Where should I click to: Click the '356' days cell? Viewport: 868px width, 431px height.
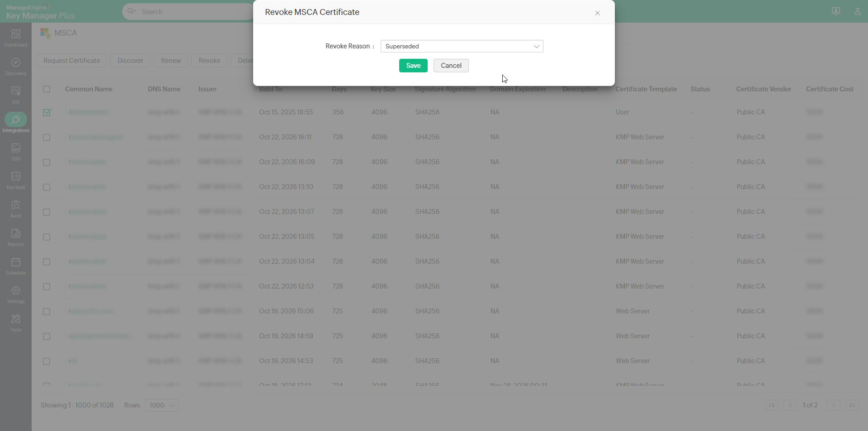click(x=338, y=112)
